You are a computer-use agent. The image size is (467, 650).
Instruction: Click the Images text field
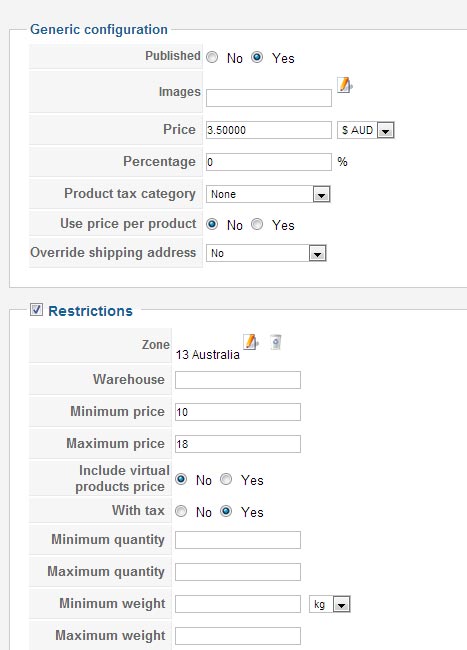click(x=269, y=98)
